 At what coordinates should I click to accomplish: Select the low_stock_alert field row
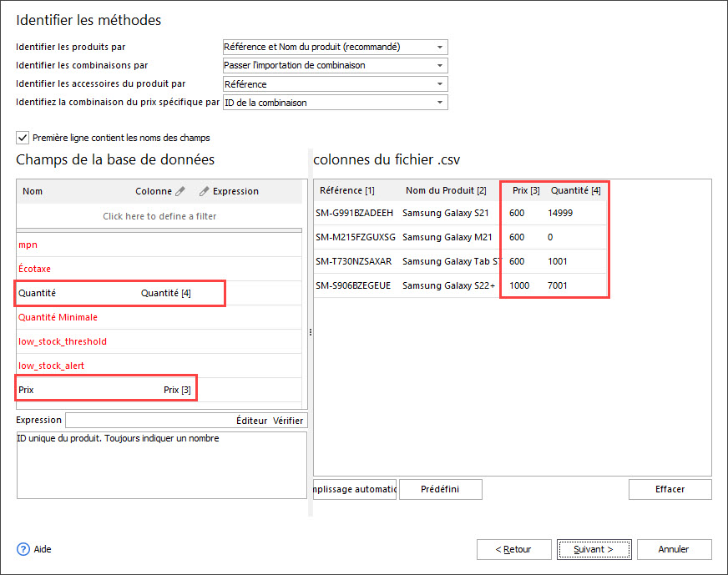pyautogui.click(x=159, y=366)
